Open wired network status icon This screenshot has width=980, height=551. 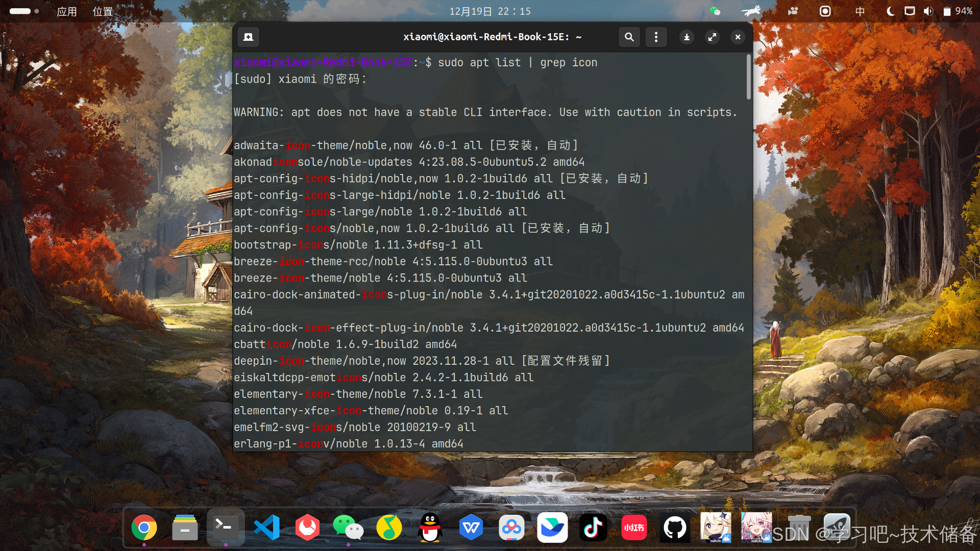coord(910,11)
